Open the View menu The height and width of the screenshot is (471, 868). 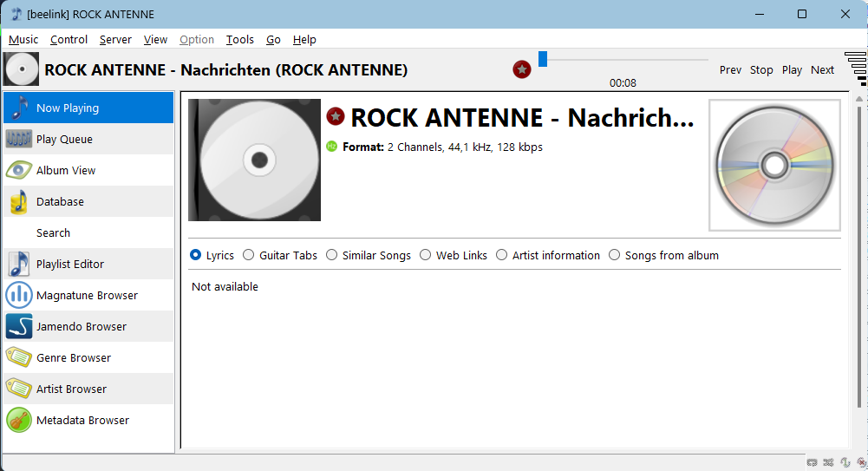(x=155, y=39)
